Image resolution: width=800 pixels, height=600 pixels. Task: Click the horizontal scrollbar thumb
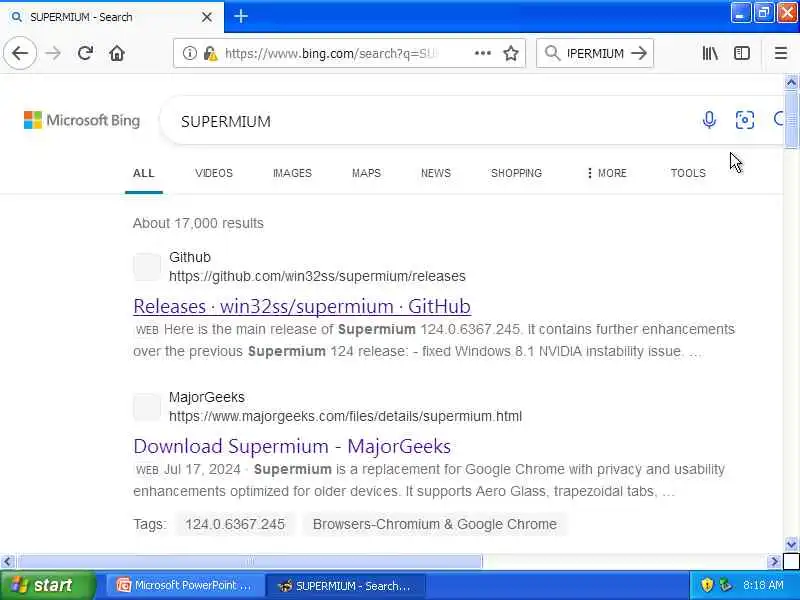(x=249, y=562)
